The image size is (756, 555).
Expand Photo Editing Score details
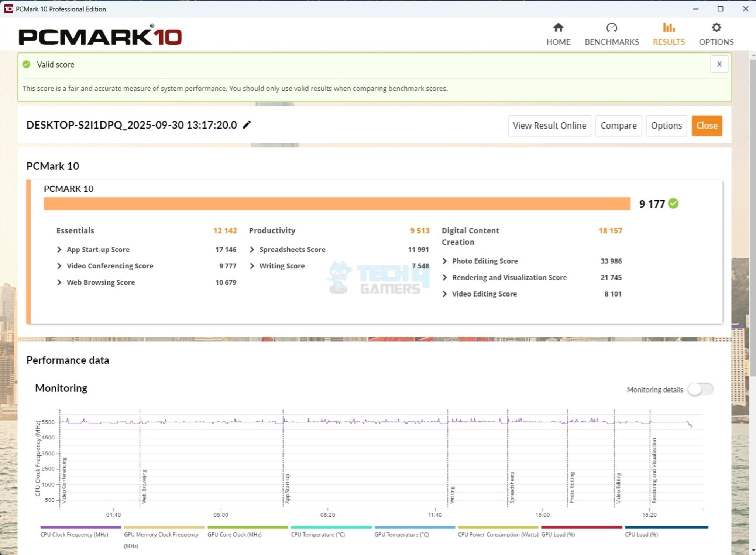point(445,261)
